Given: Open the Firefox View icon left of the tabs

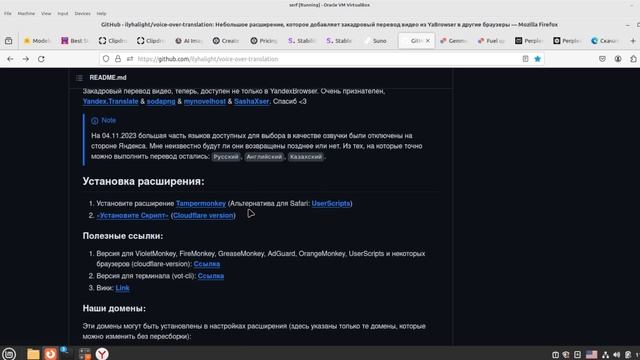Looking at the screenshot, I should coord(9,41).
